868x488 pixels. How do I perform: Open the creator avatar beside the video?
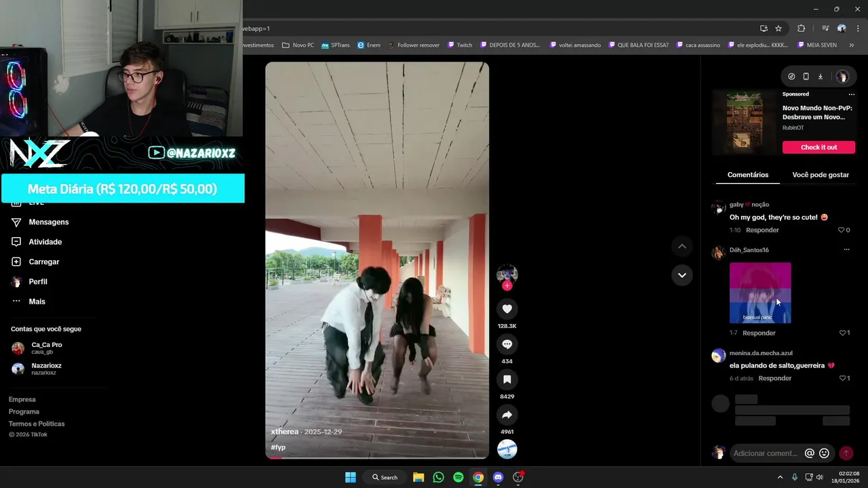coord(507,273)
